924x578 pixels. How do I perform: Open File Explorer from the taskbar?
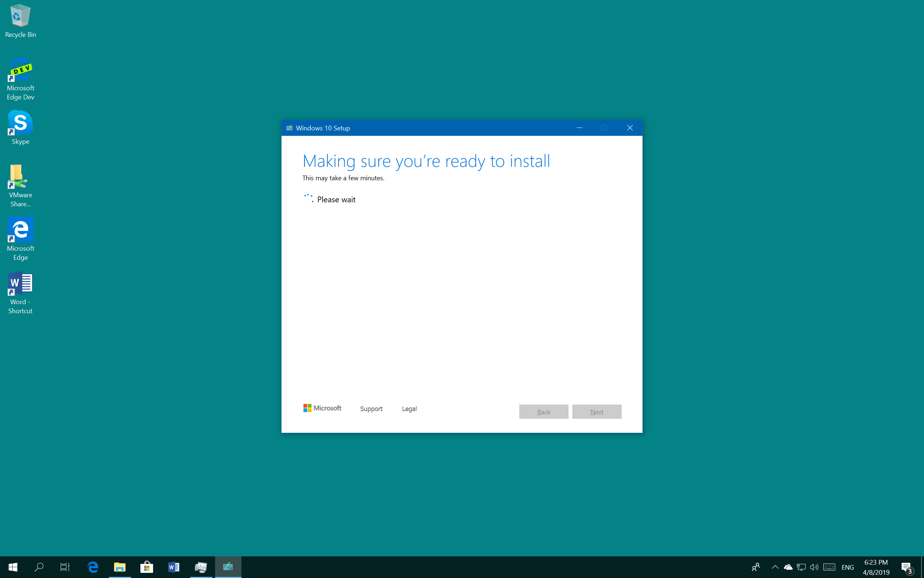point(119,567)
